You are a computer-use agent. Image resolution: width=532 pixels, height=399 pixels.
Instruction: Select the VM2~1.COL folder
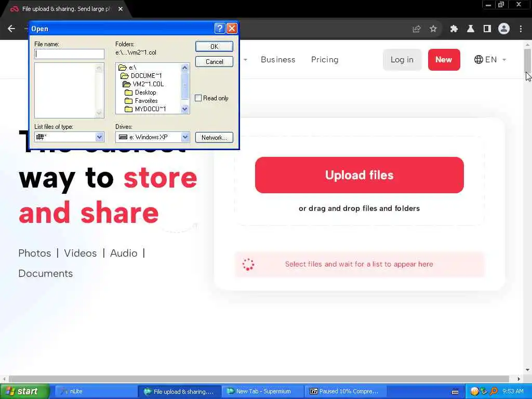(143, 84)
